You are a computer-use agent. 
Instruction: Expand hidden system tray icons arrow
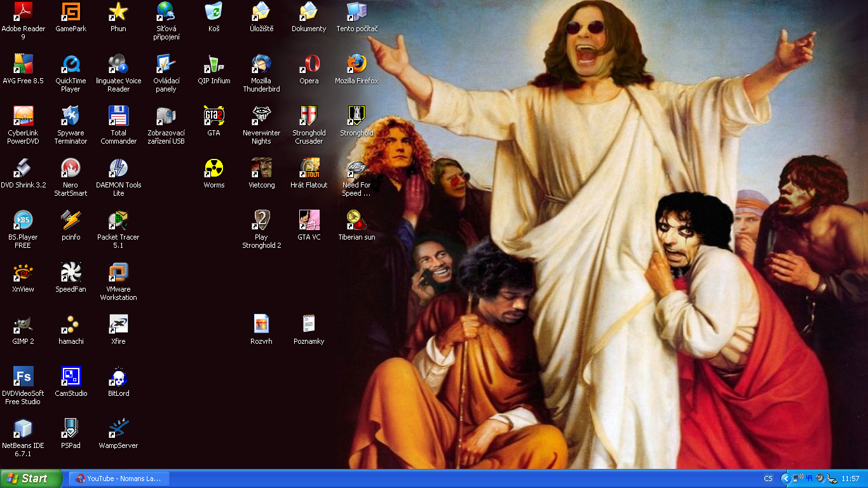785,478
